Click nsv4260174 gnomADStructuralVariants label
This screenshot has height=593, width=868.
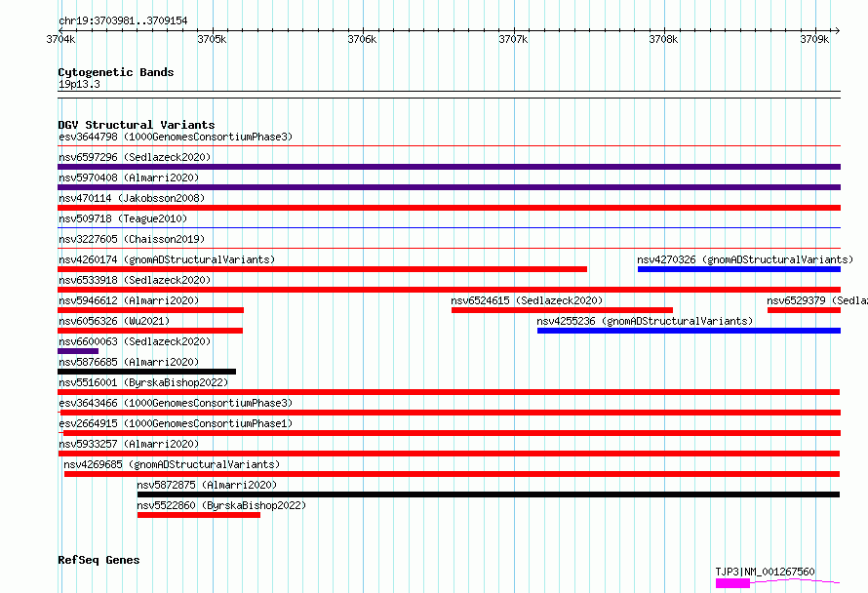(167, 259)
